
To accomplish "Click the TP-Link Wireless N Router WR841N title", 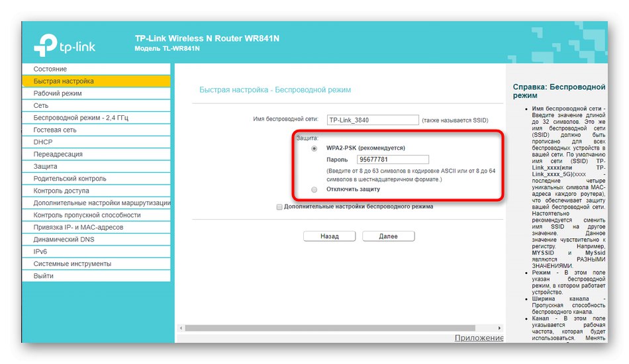I will point(207,38).
